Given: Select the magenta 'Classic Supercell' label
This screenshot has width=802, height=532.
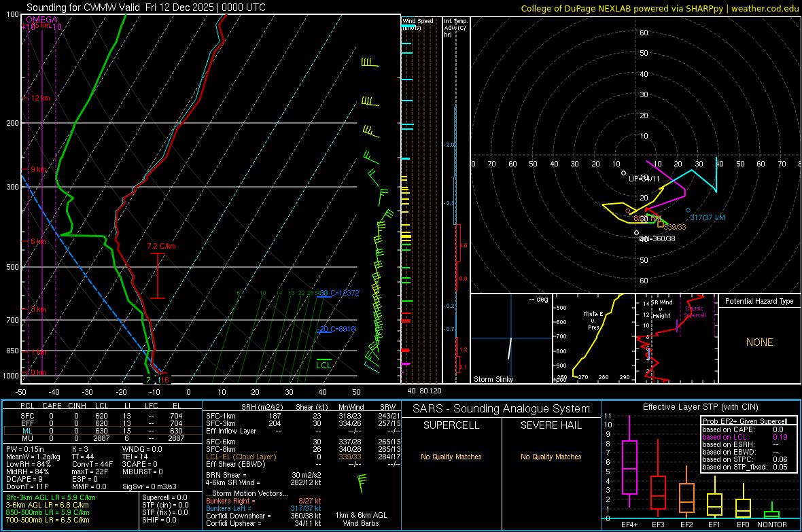Looking at the screenshot, I should pos(694,312).
